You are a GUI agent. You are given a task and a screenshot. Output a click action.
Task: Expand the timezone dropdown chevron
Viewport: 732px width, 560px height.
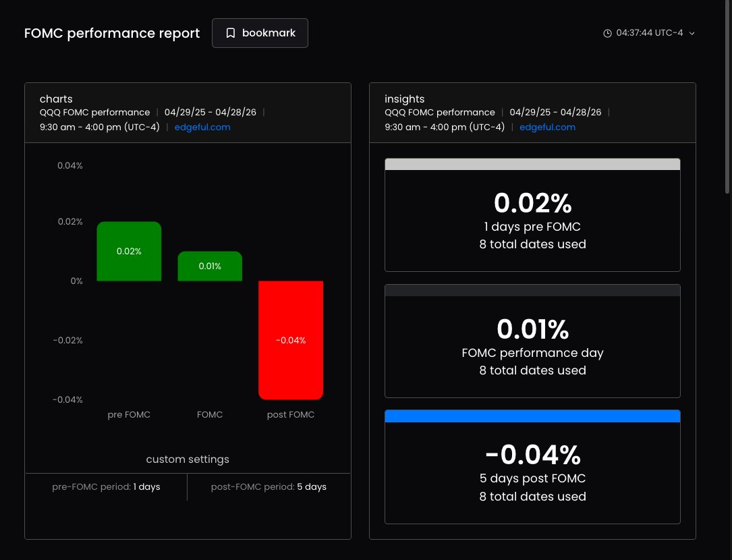click(x=692, y=33)
